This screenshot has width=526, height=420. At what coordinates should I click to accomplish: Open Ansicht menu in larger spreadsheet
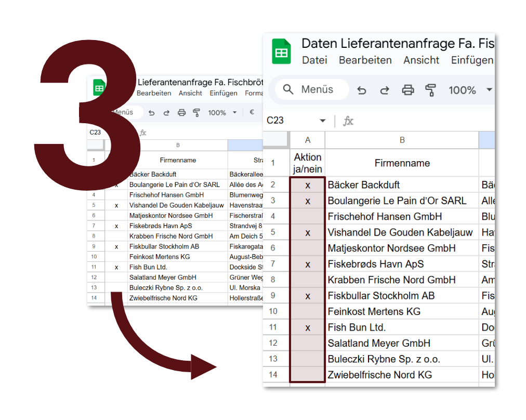(421, 60)
